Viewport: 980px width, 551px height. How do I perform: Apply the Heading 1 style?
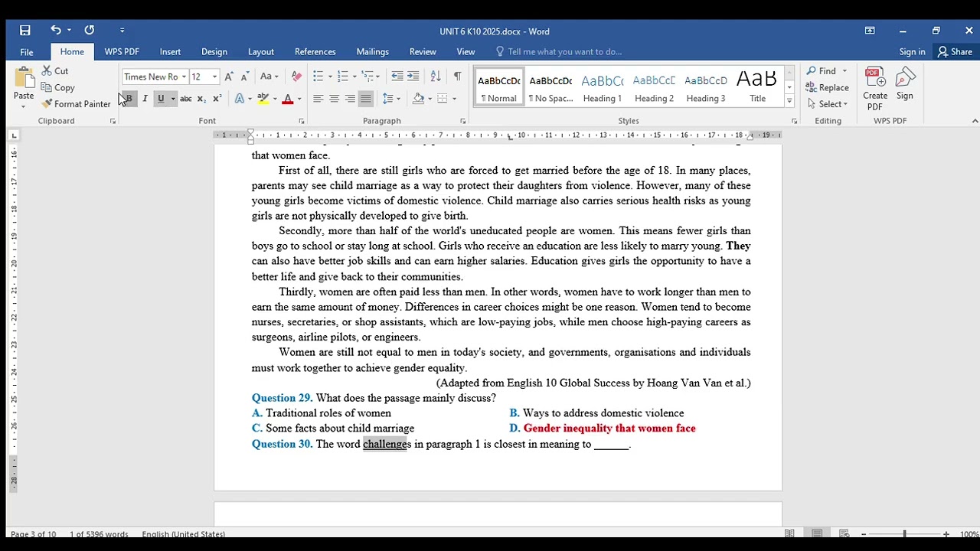click(x=603, y=86)
